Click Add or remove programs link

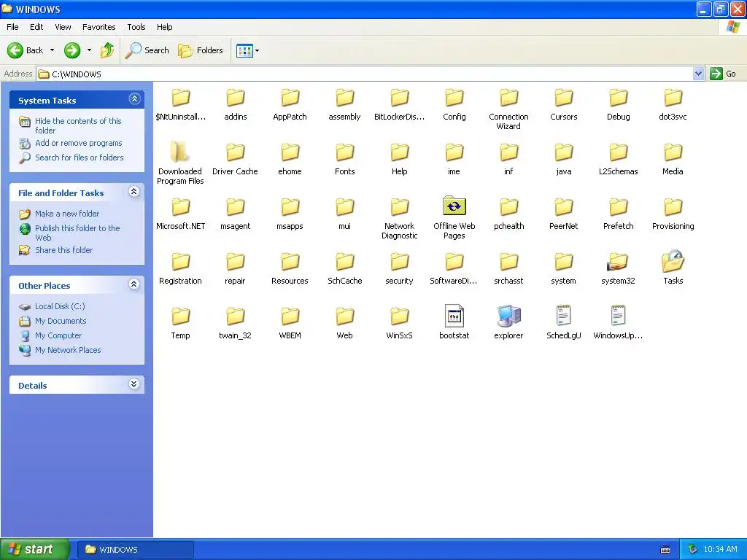(x=79, y=143)
